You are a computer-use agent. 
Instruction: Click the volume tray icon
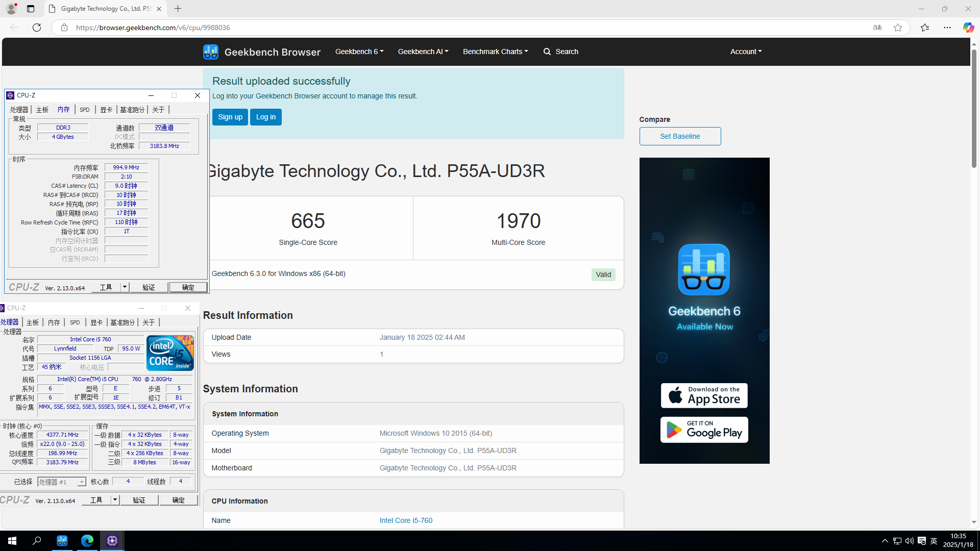click(910, 541)
